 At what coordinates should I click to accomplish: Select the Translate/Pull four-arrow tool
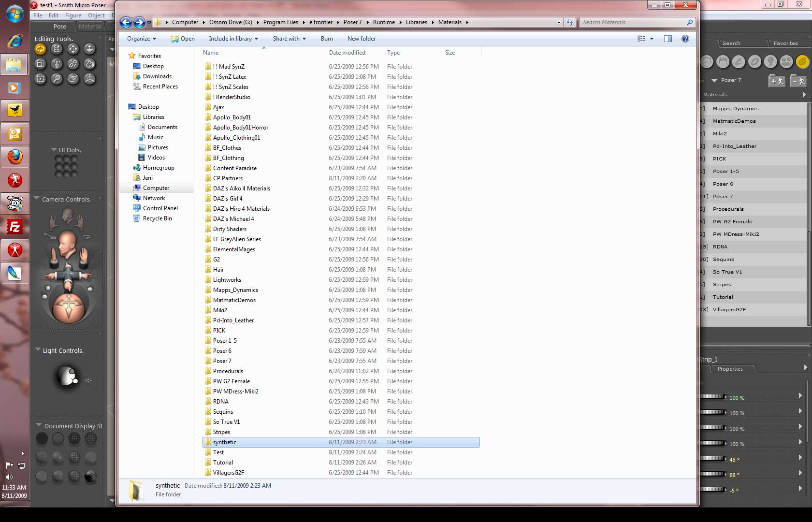(73, 49)
